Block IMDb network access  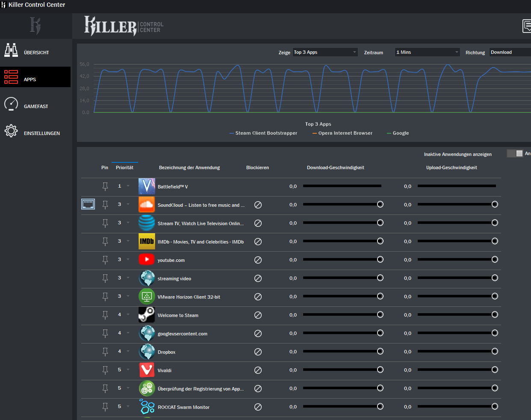coord(258,241)
